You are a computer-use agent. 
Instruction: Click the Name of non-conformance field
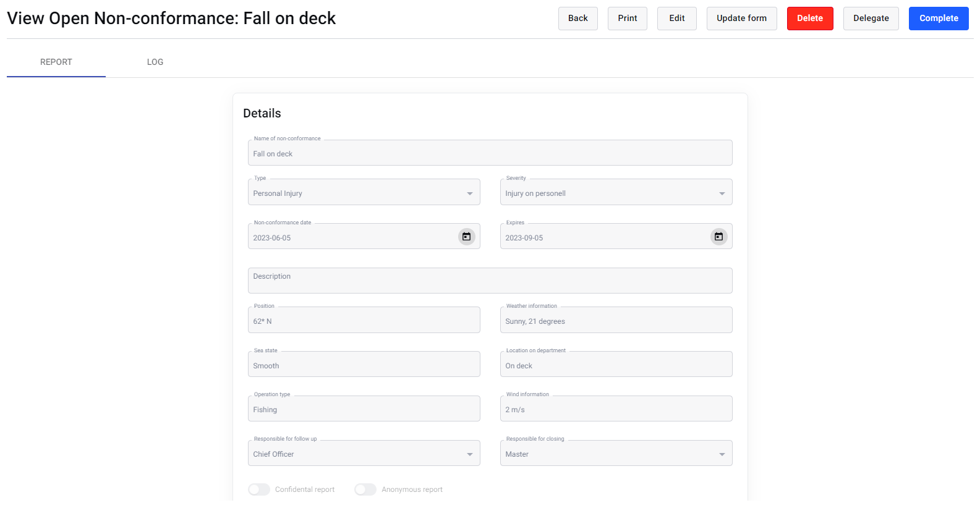(490, 153)
